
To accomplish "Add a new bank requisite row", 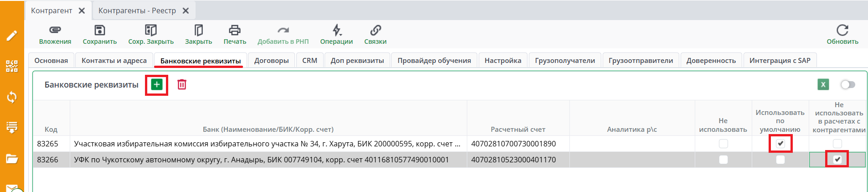I will [157, 84].
